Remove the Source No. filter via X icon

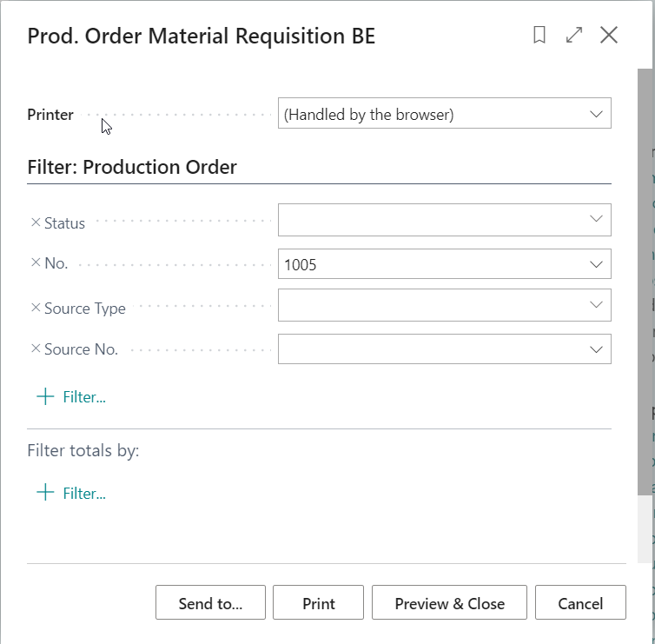tap(36, 349)
